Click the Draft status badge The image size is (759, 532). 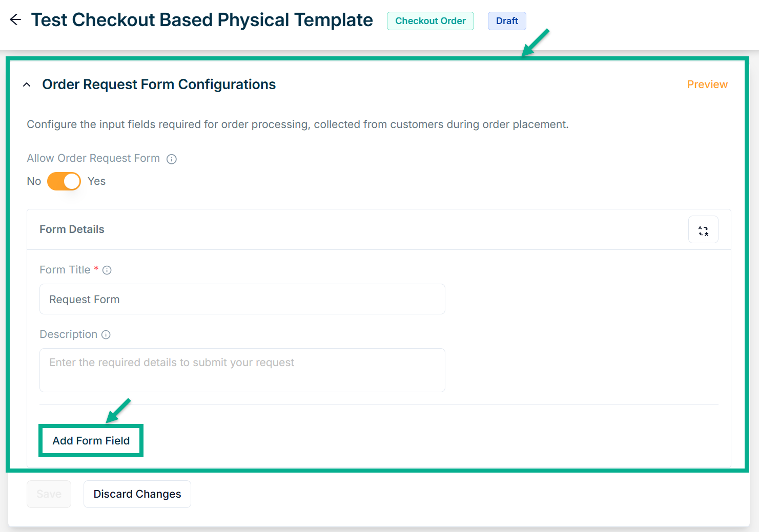[x=506, y=21]
